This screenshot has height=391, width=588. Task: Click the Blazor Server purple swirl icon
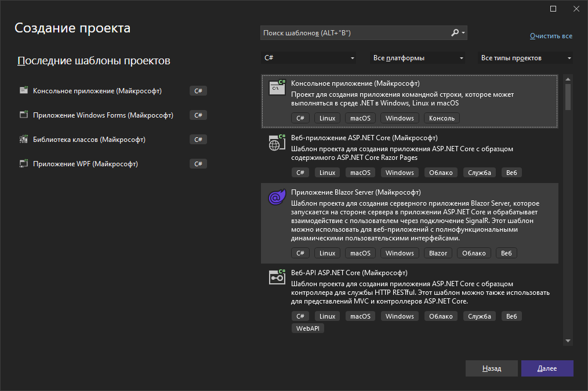coord(277,197)
